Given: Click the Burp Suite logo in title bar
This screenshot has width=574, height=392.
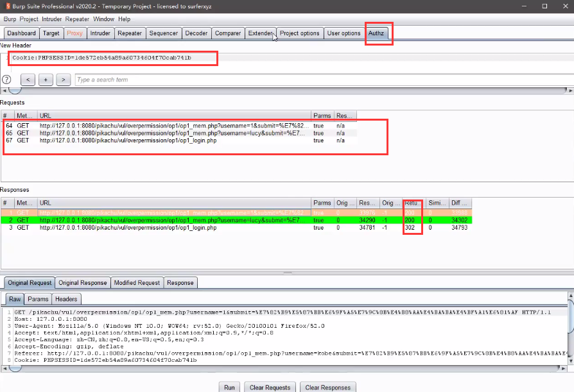Looking at the screenshot, I should coord(6,6).
